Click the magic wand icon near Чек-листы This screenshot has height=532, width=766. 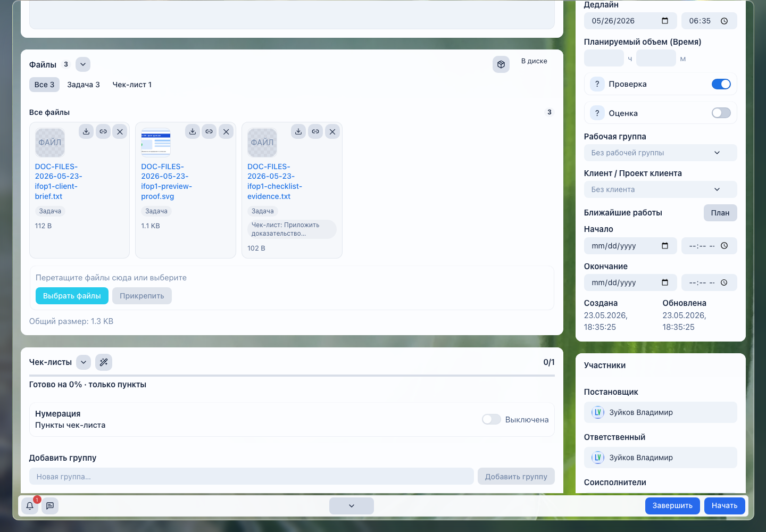click(104, 362)
